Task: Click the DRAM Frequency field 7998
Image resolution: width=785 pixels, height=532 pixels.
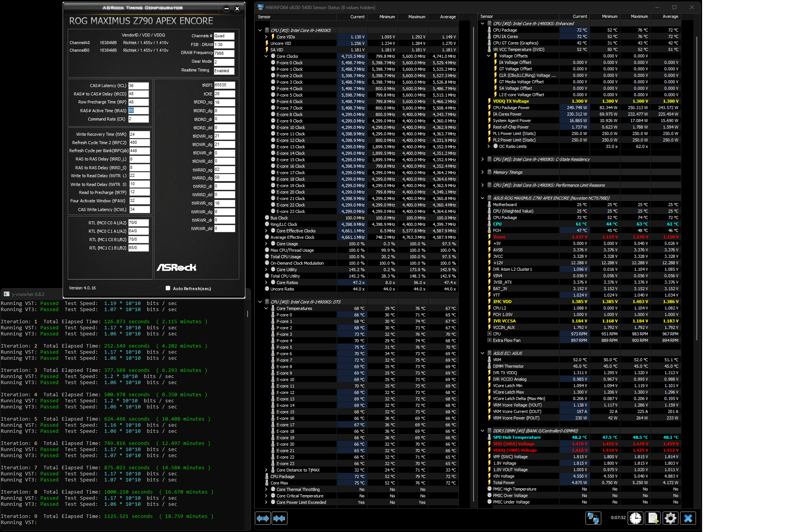Action: coord(224,53)
